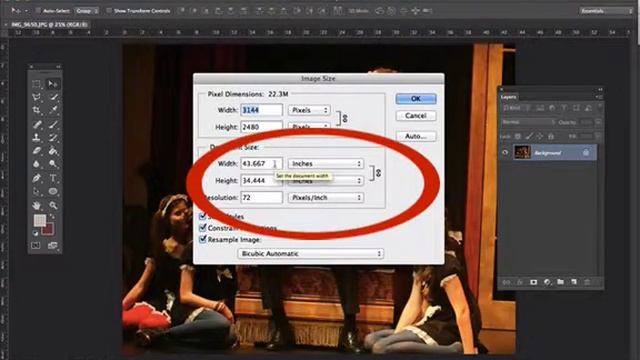
Task: Select the Dodge tool
Action: pos(53,164)
